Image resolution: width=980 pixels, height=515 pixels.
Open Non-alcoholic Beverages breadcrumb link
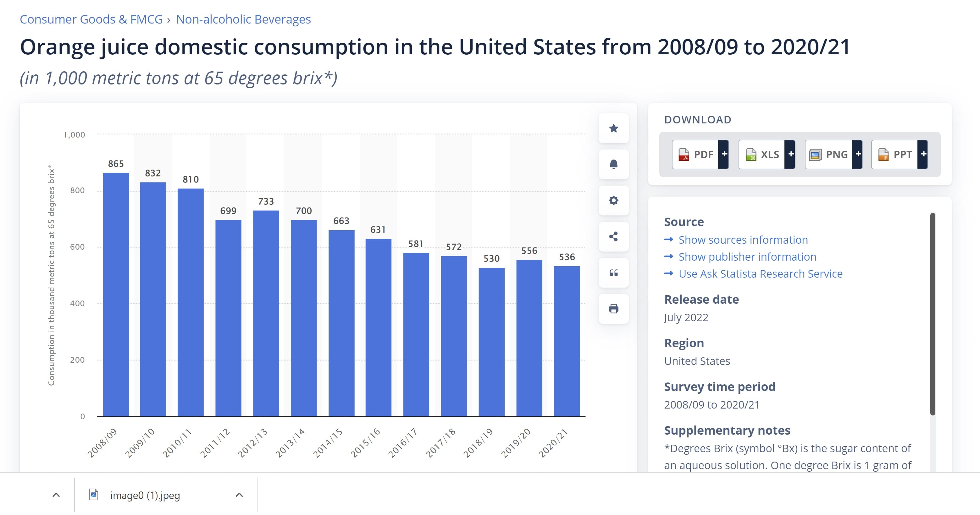pyautogui.click(x=243, y=19)
